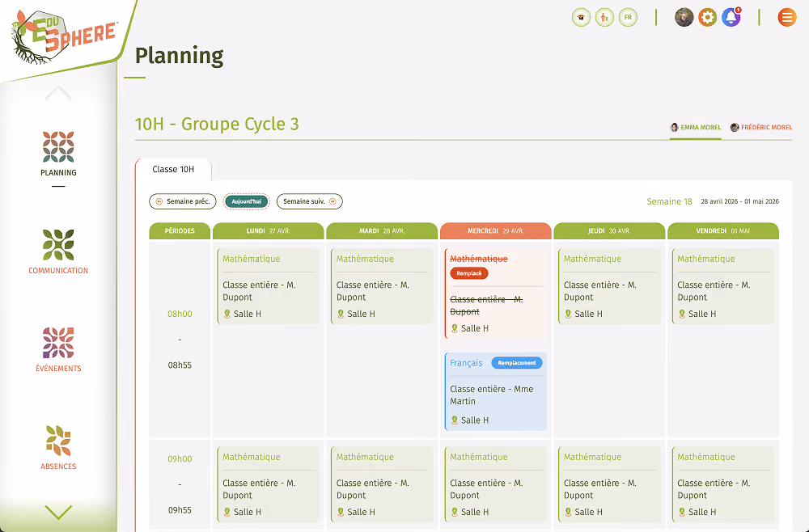Open the Français replacement lesson card
809x532 pixels.
495,391
